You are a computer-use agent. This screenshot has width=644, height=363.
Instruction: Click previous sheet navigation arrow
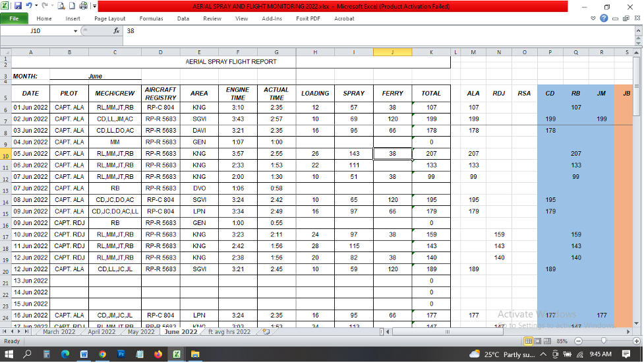tap(13, 331)
